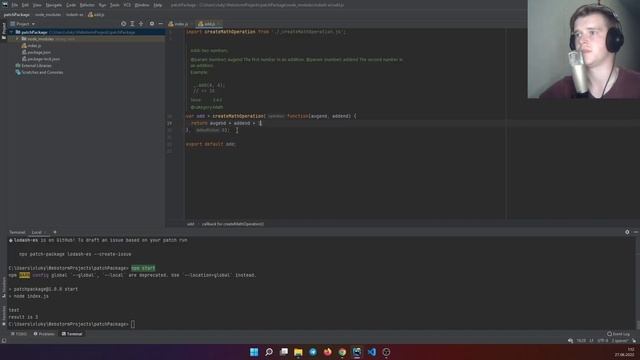The height and width of the screenshot is (360, 640).
Task: Select package.json in the project tree
Action: (x=36, y=52)
